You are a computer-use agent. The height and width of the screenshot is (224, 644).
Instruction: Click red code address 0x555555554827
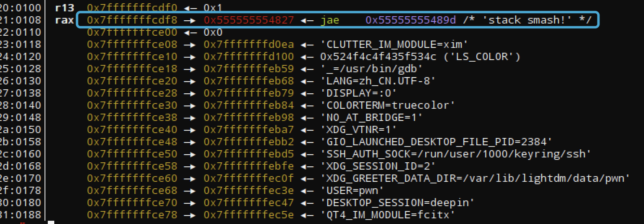(x=249, y=20)
